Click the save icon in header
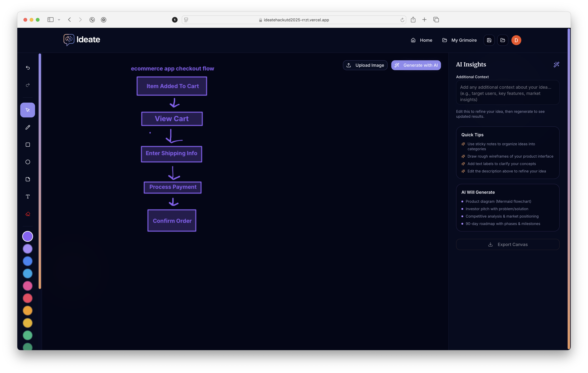 click(489, 40)
